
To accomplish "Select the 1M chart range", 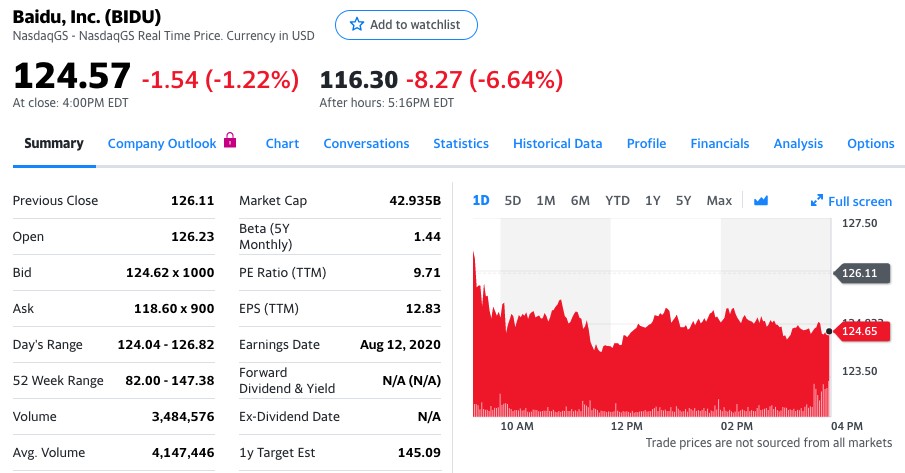I will [546, 200].
